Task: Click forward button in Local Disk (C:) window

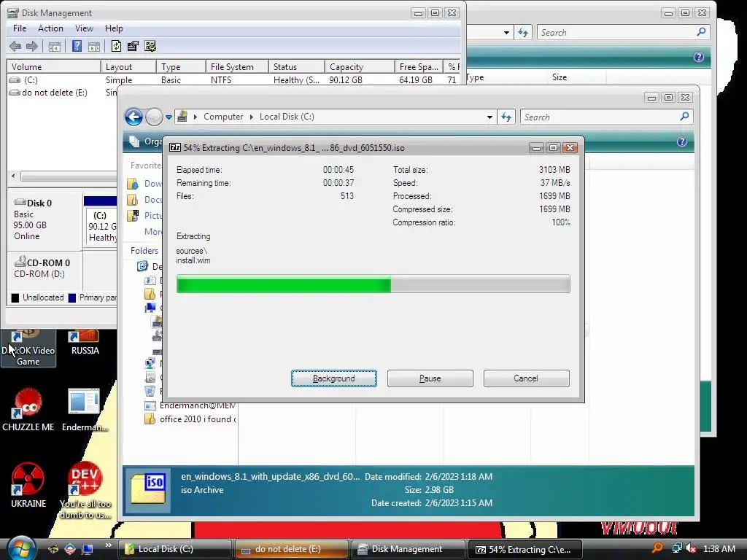Action: click(154, 117)
